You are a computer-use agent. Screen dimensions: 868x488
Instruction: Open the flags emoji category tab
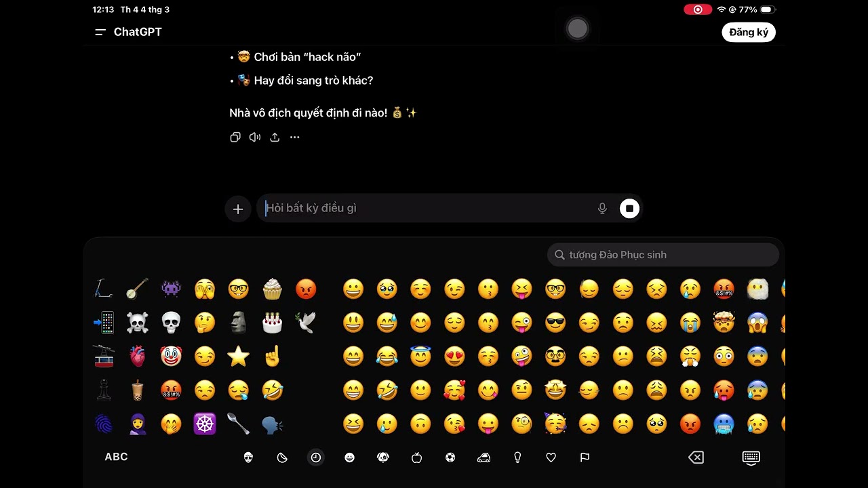point(585,457)
